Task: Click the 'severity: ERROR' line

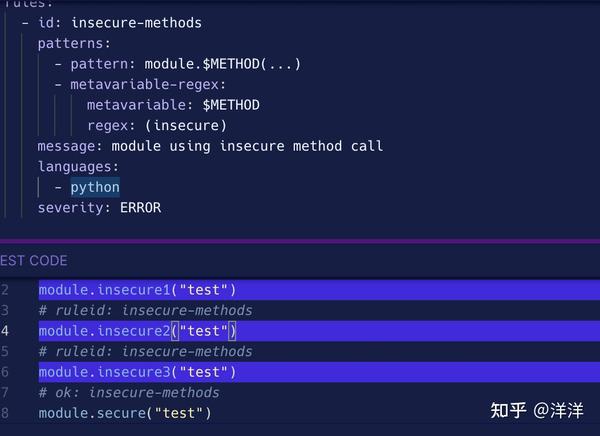Action: coord(99,208)
